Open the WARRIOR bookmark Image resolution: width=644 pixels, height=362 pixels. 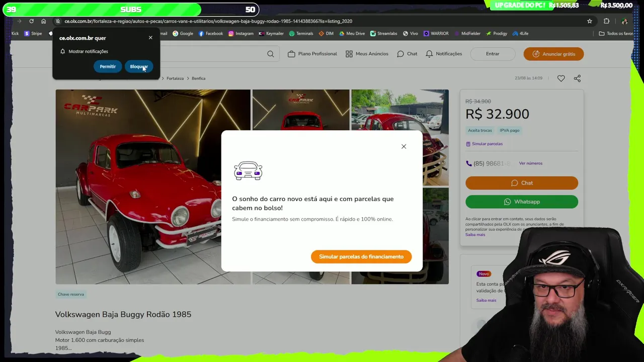436,34
